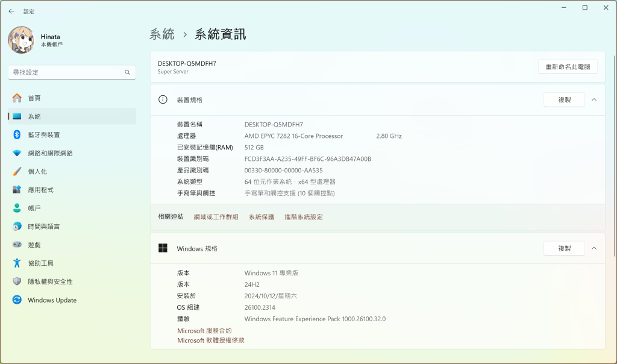
Task: Click the network (網路和網際網路) Wi-Fi icon
Action: click(x=17, y=153)
